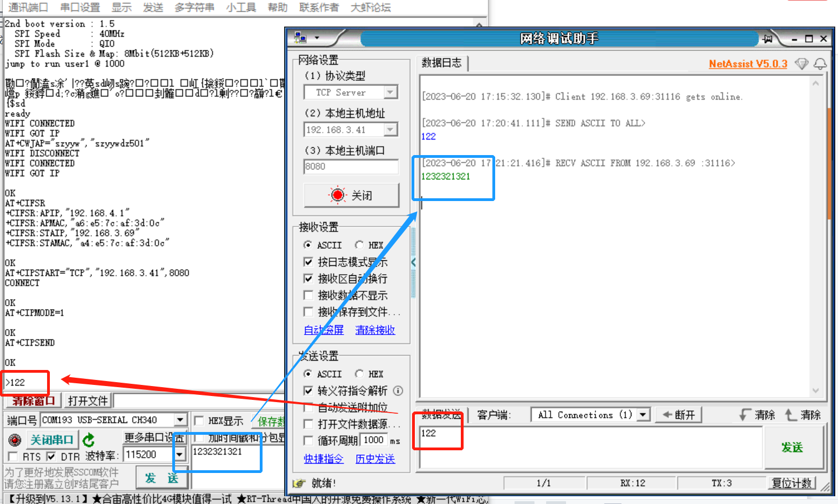This screenshot has height=504, width=838.
Task: Click the red record icon on 关闭 button
Action: click(x=337, y=195)
